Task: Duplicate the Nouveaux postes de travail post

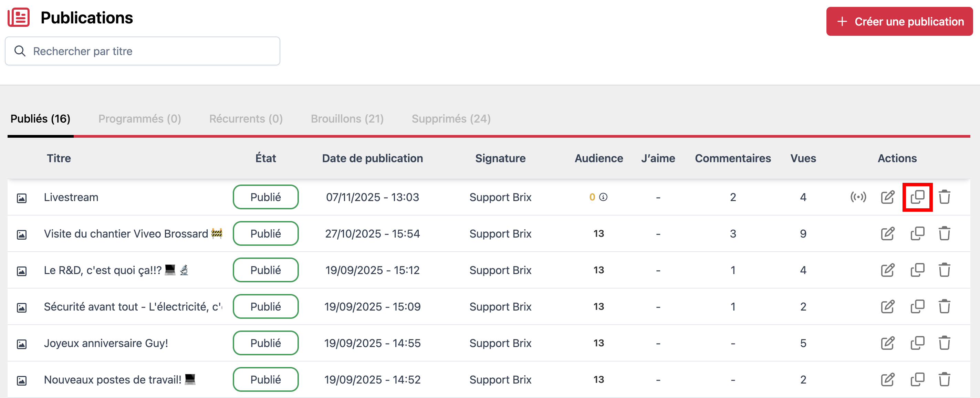Action: pos(917,380)
